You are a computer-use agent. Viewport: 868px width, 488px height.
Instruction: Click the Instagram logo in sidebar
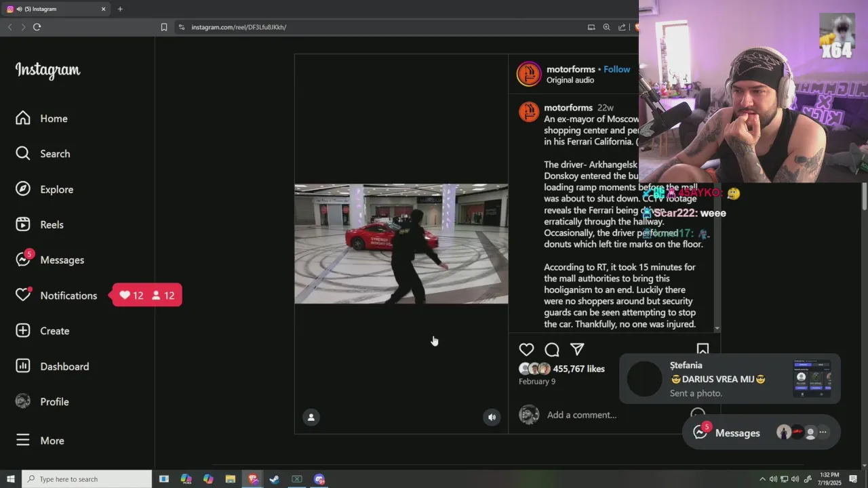point(47,70)
